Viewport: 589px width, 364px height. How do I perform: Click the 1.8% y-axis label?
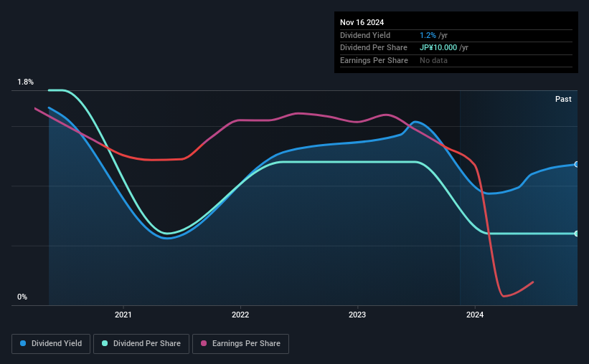[26, 82]
